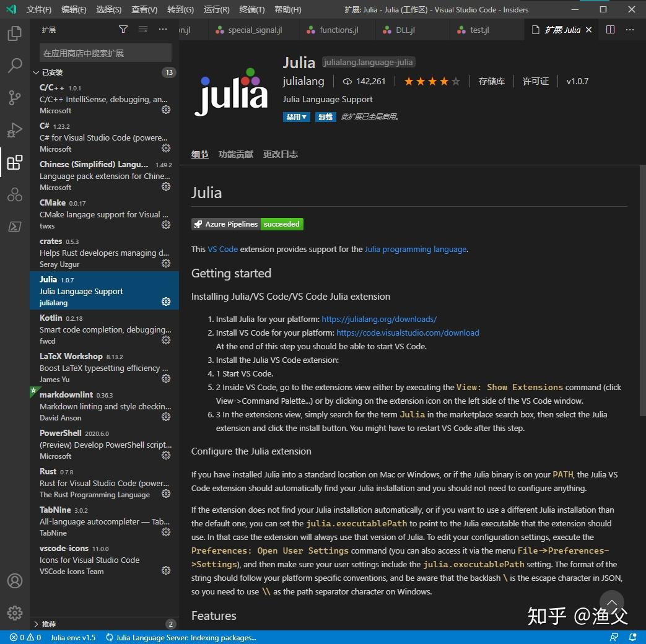646x644 pixels.
Task: Open the editor more actions ellipsis
Action: pos(629,29)
